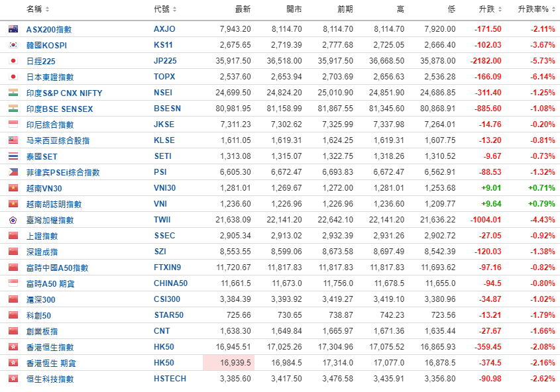The height and width of the screenshot is (392, 560).
Task: Open the 日經225 index link
Action: pos(40,61)
